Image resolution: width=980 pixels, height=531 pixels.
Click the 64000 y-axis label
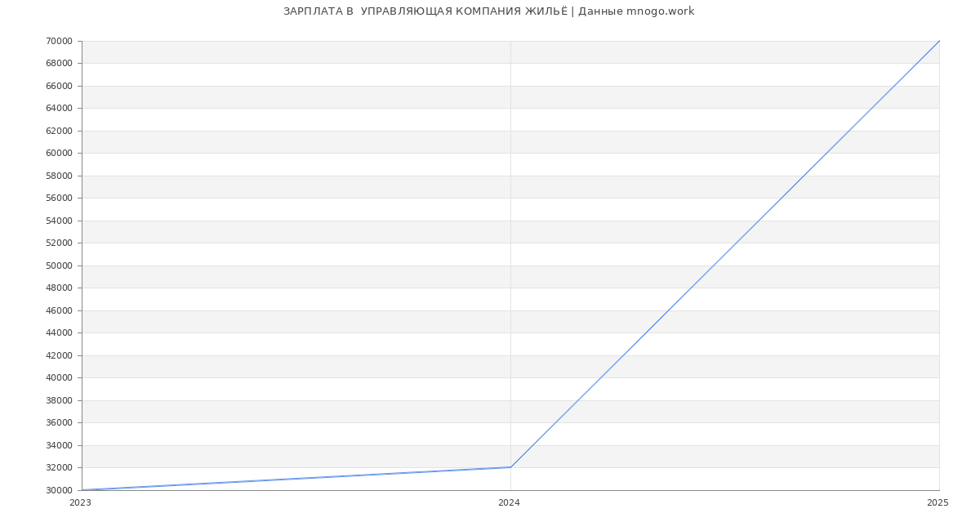pyautogui.click(x=60, y=108)
